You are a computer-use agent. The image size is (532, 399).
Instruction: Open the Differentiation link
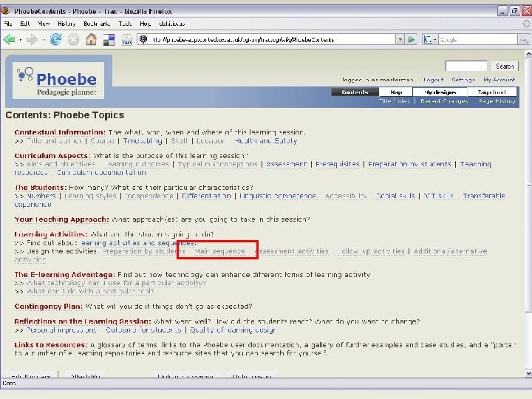[x=206, y=196]
